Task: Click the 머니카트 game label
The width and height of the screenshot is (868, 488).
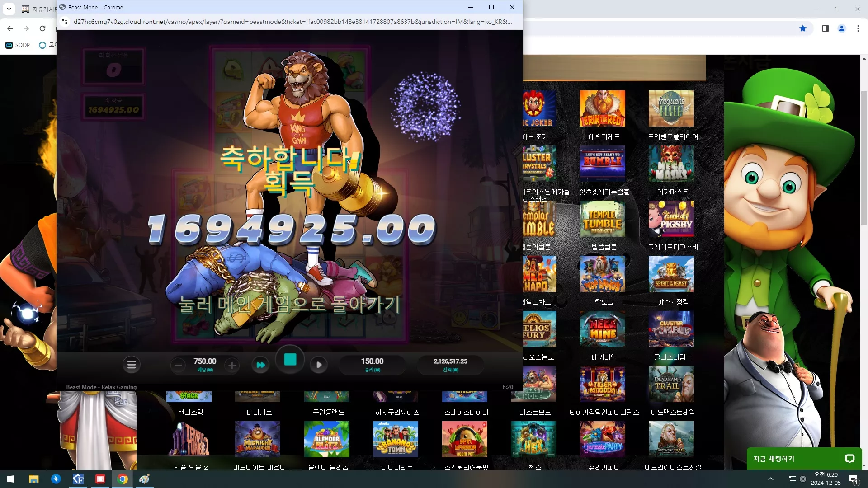Action: (259, 412)
